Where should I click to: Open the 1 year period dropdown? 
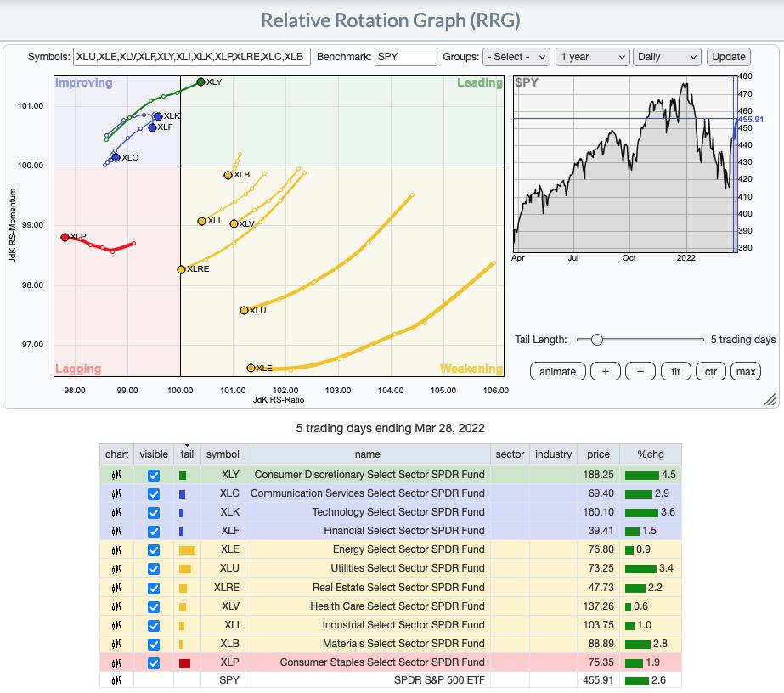pos(593,57)
